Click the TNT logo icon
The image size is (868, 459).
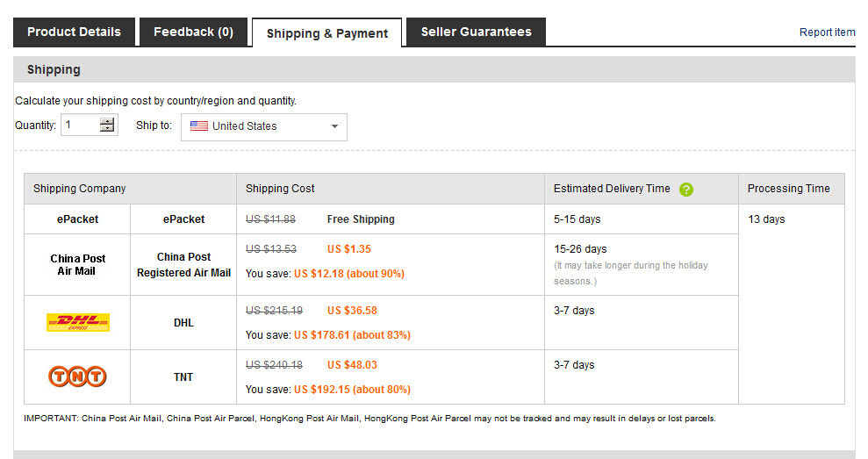click(77, 377)
